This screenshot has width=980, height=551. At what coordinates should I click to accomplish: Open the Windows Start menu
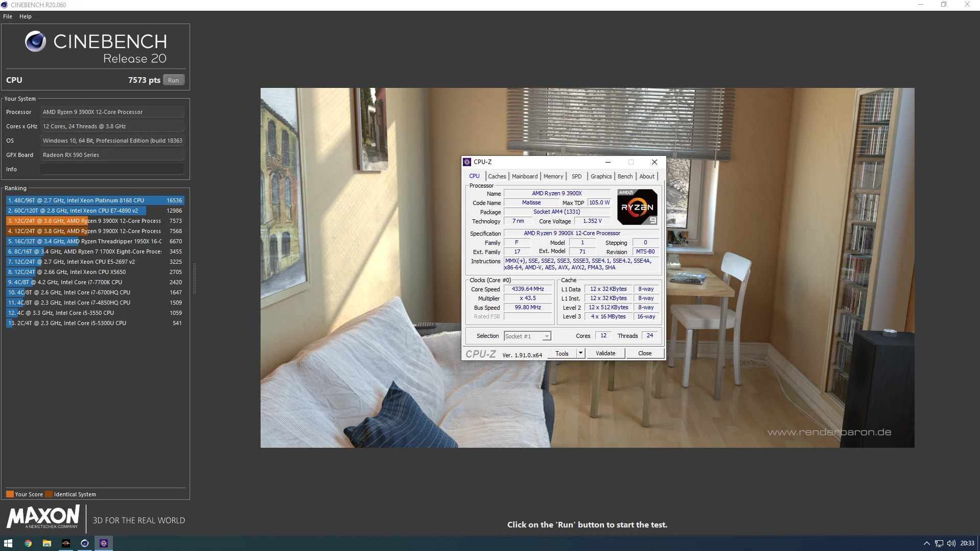click(8, 543)
